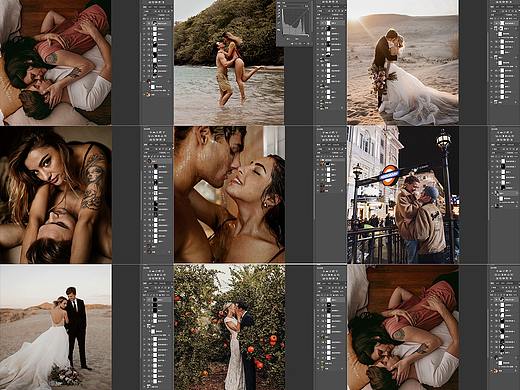Screen dimensions: 520x390
Task: Toggle visibility of the top layer in far-right middle panel
Action: coord(492,161)
